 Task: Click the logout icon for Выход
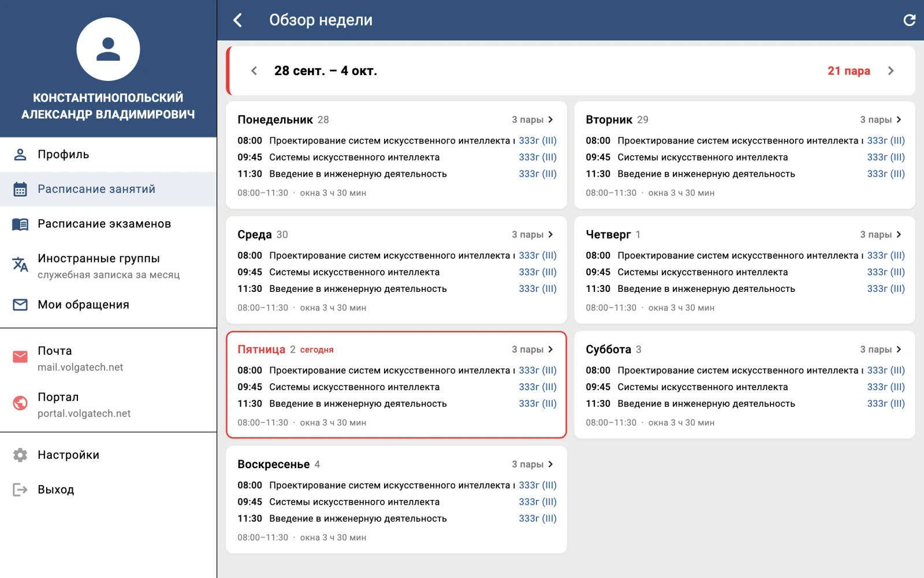point(20,490)
